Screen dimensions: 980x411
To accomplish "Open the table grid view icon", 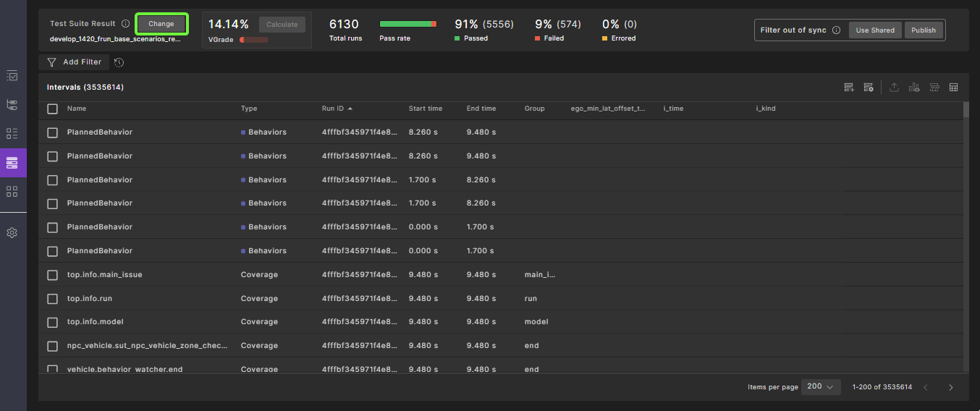I will pyautogui.click(x=953, y=88).
